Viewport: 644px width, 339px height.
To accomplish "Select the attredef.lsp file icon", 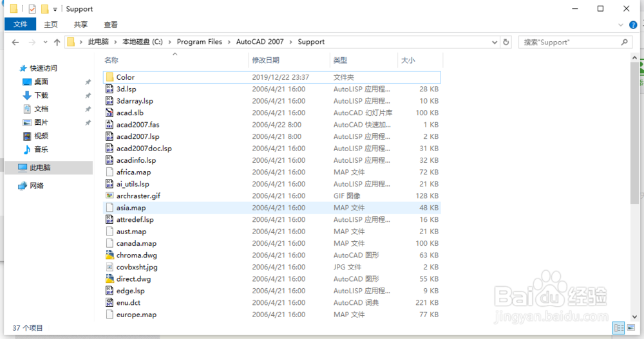I will coord(109,219).
